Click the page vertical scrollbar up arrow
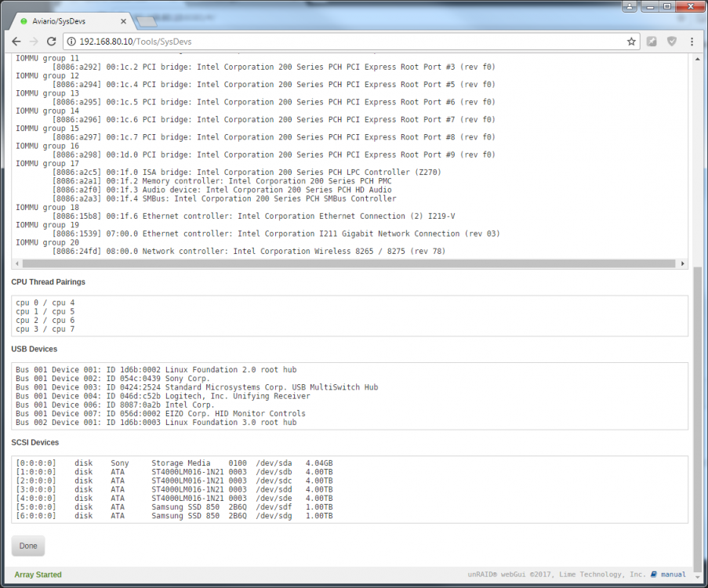Image resolution: width=708 pixels, height=588 pixels. tap(698, 59)
